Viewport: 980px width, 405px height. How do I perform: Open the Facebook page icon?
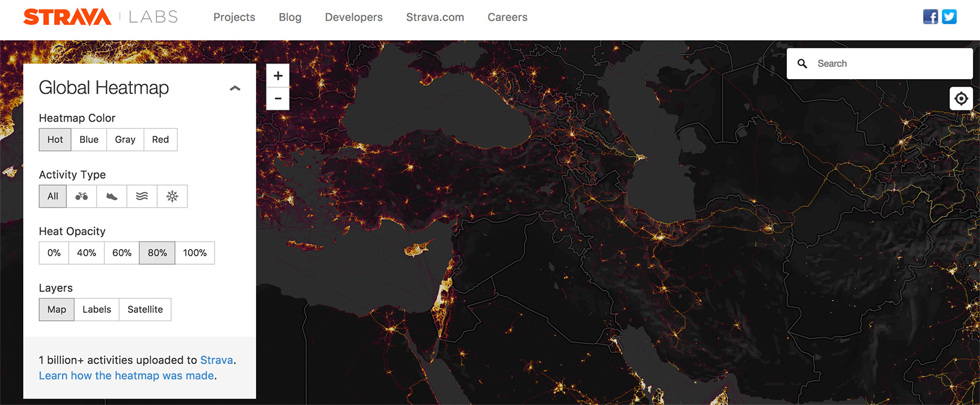click(931, 17)
